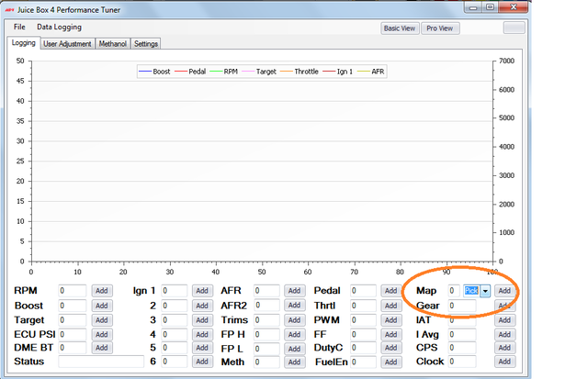Image resolution: width=588 pixels, height=379 pixels.
Task: Switch to Pro View
Action: [440, 28]
